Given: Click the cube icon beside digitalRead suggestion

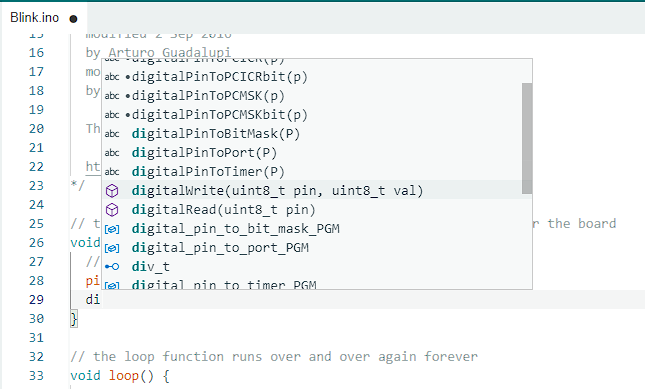Looking at the screenshot, I should [x=112, y=210].
